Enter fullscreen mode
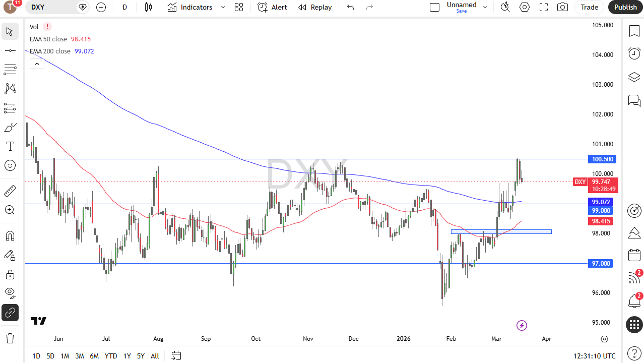 coord(544,7)
